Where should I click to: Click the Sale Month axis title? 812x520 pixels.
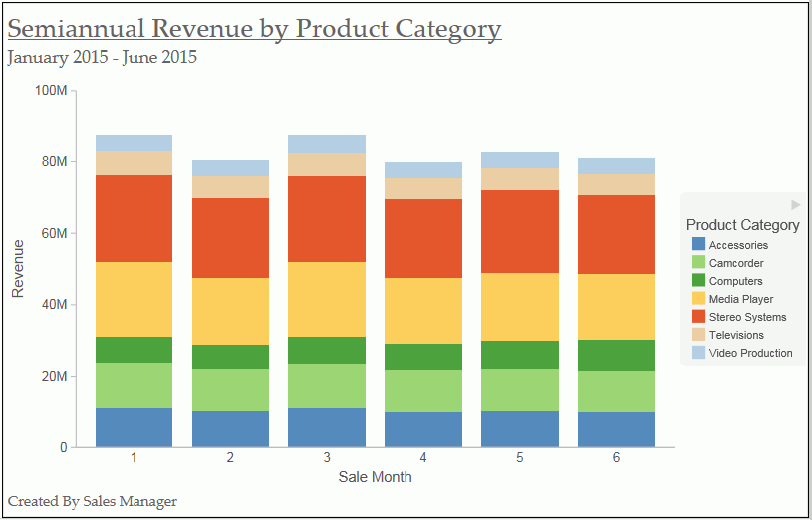(x=376, y=477)
